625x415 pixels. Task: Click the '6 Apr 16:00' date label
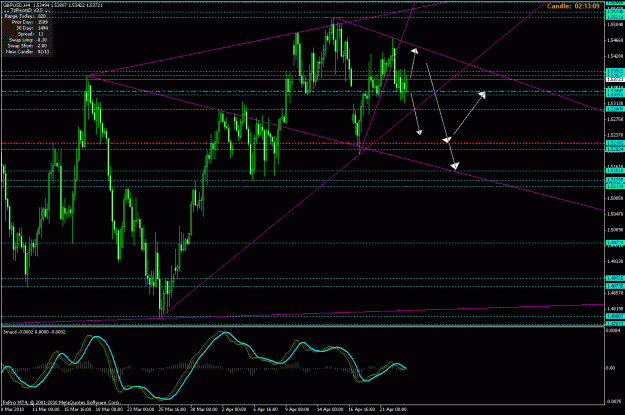pyautogui.click(x=265, y=409)
